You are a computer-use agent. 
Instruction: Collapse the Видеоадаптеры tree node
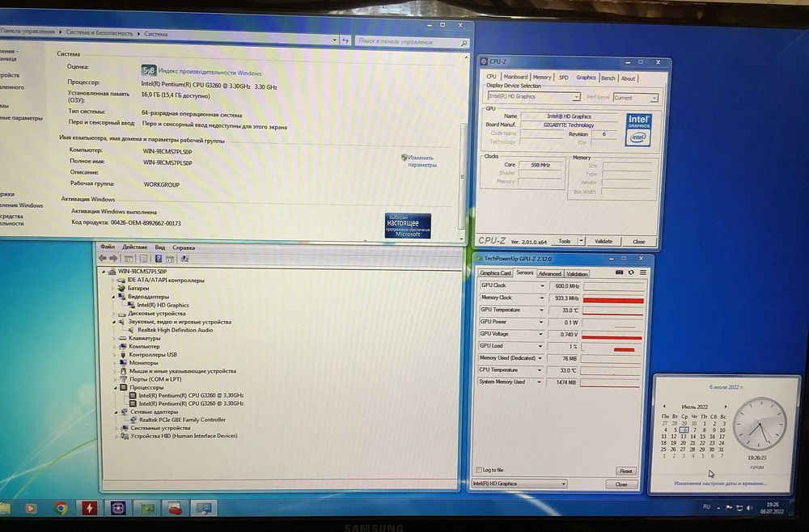[x=113, y=297]
